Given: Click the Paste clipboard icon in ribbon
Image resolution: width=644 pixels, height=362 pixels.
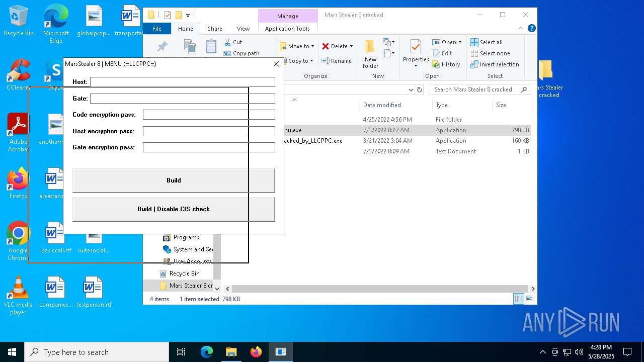Looking at the screenshot, I should [x=211, y=47].
